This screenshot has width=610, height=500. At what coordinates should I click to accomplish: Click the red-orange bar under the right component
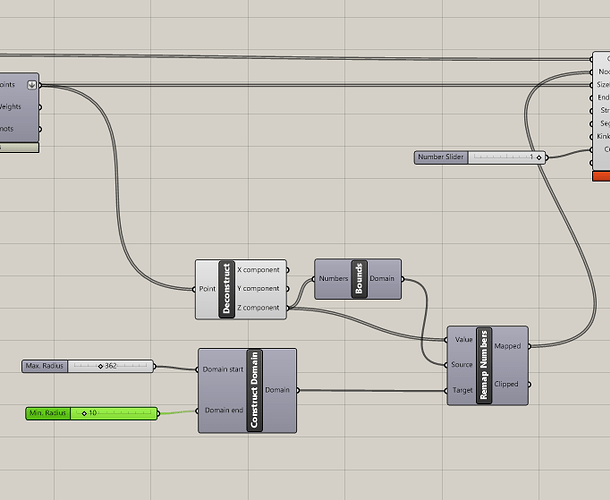pyautogui.click(x=601, y=176)
